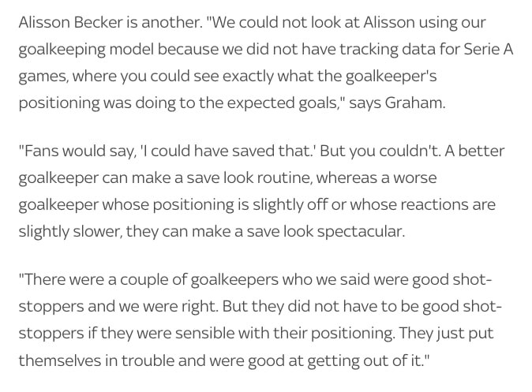This screenshot has height=392, width=532.
Task: Click the words 'reactions are'
Action: [x=448, y=204]
